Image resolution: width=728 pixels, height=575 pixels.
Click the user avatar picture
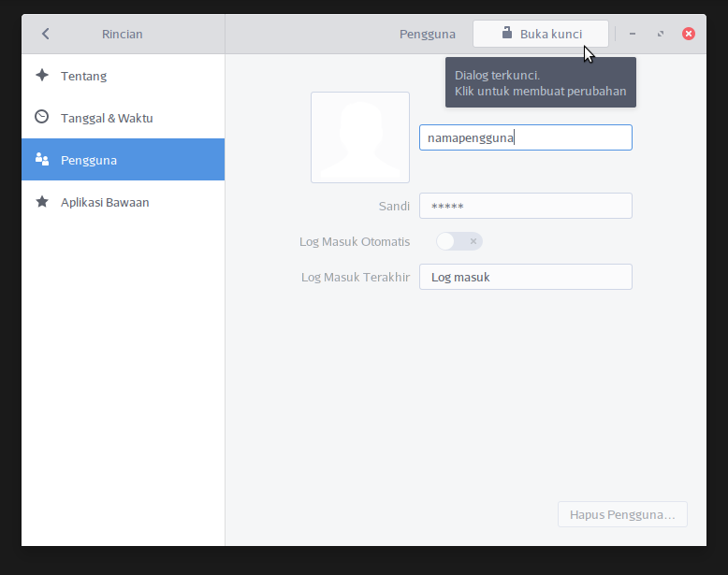point(360,137)
